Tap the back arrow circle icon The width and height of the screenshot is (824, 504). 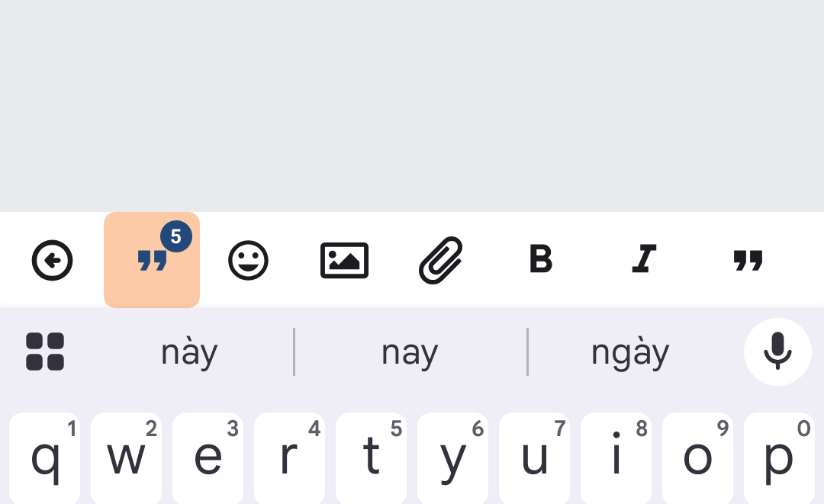point(52,261)
